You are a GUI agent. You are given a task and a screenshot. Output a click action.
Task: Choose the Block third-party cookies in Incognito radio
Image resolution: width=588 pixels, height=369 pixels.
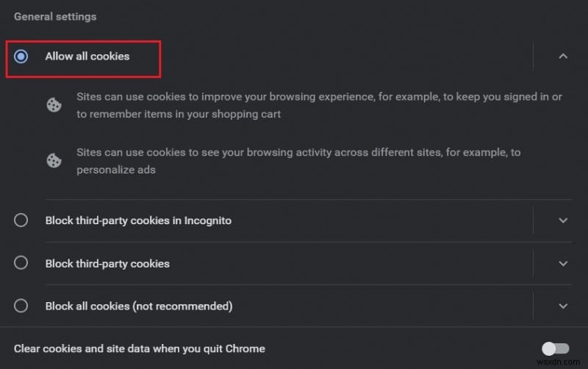pyautogui.click(x=21, y=220)
